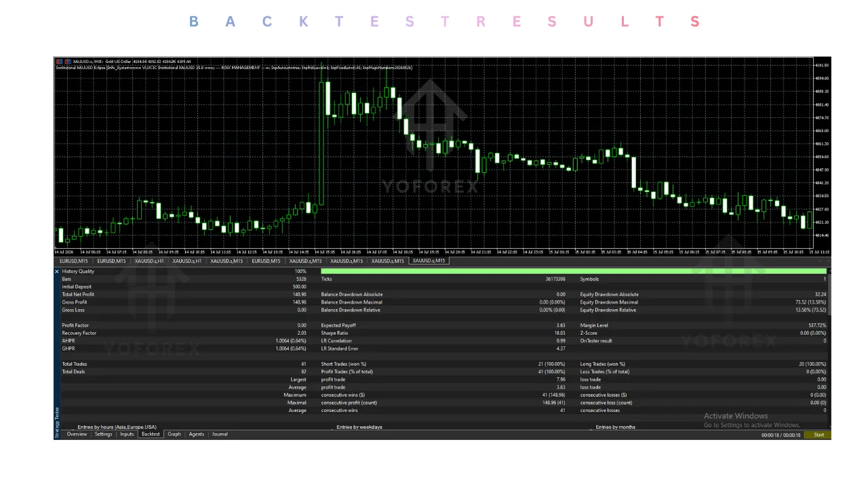
Task: Open the Graph tab
Action: coord(174,434)
